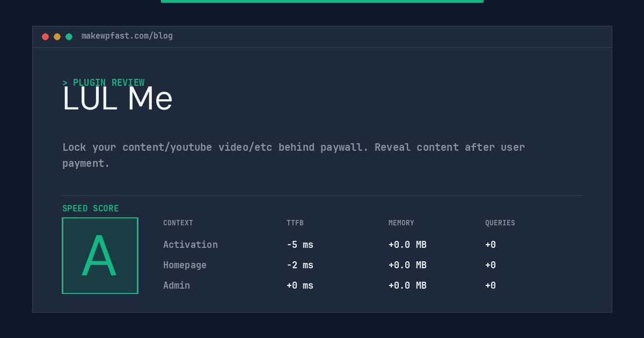Screen dimensions: 644x338
Task: Click the green maximize dot
Action: click(69, 36)
